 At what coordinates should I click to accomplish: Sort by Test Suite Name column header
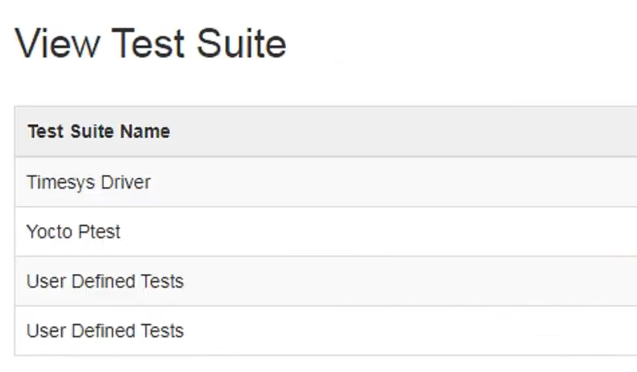coord(99,132)
